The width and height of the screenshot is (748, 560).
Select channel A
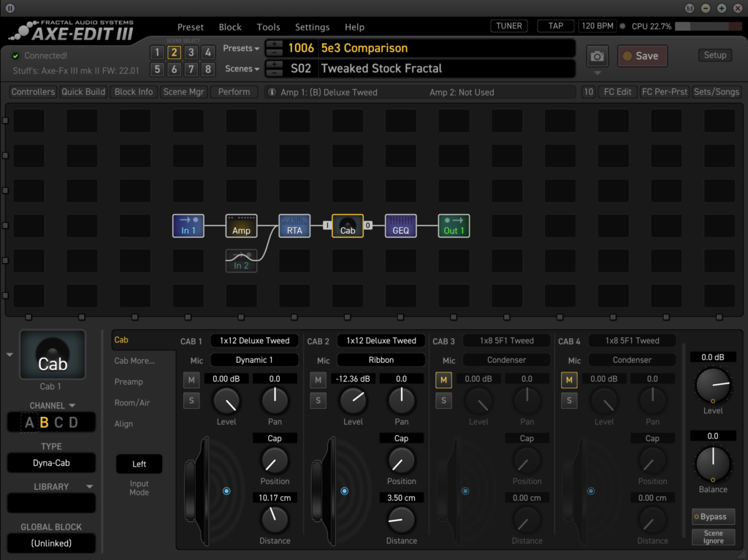tap(29, 423)
